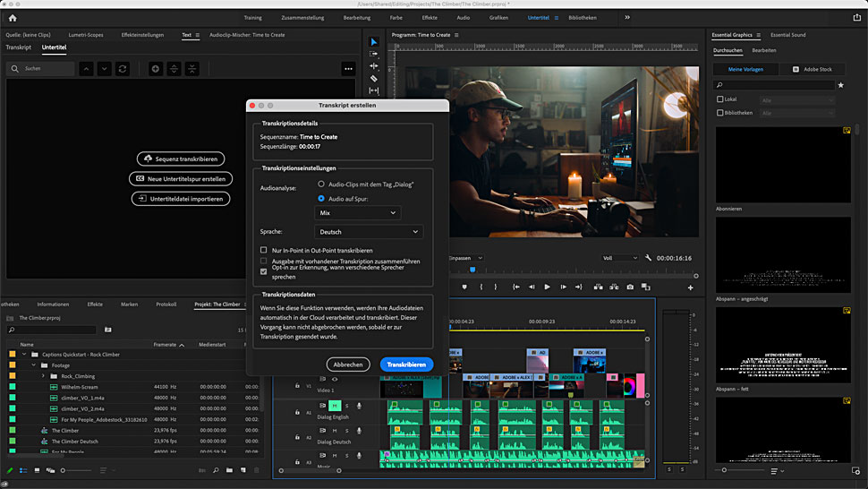Click the Abbrechen button in the dialog
Screen dimensions: 868x489
pos(348,365)
